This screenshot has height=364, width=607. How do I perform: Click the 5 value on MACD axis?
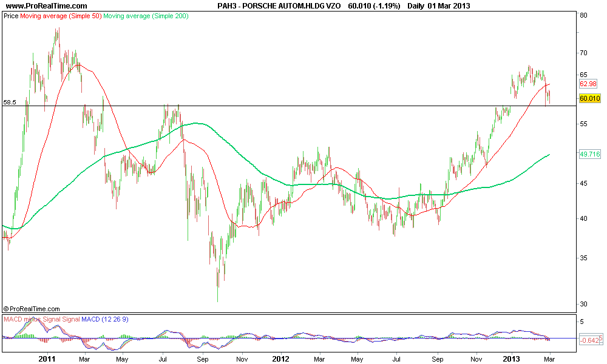[582, 322]
